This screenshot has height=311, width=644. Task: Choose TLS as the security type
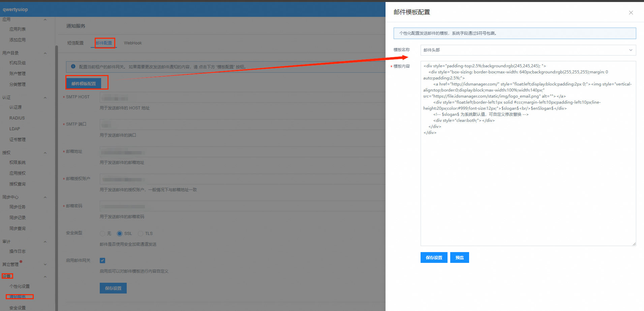pyautogui.click(x=141, y=234)
